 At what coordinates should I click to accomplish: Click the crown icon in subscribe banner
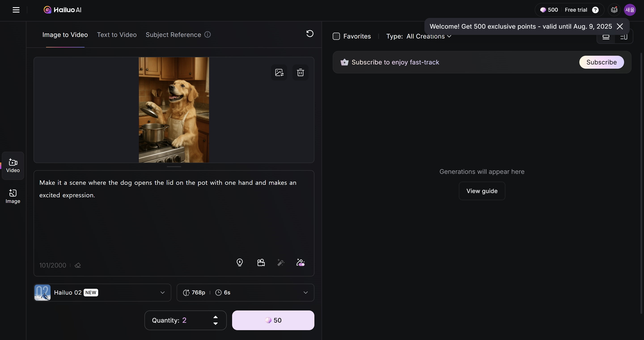click(x=344, y=62)
